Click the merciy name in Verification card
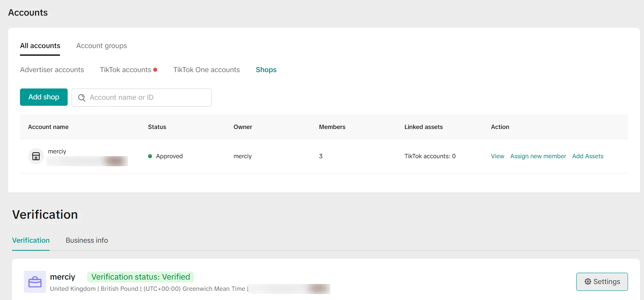The image size is (644, 300). (62, 277)
